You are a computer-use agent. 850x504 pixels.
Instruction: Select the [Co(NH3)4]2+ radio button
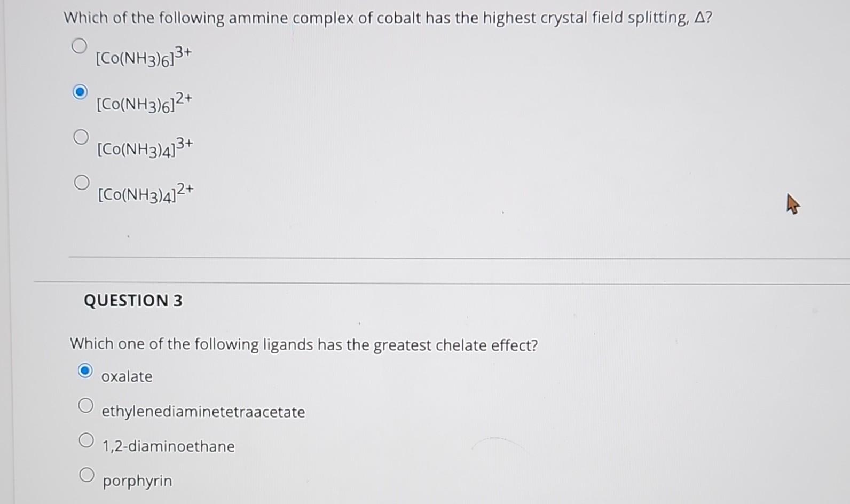(81, 183)
